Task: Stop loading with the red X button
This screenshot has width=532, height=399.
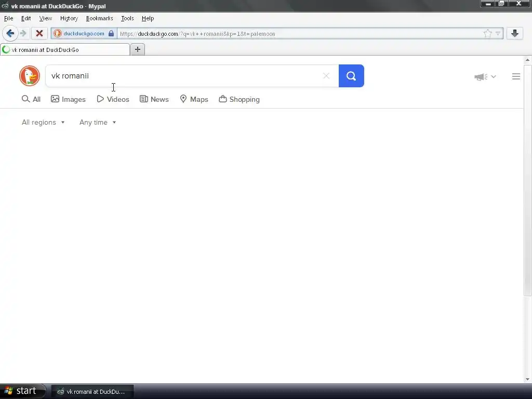Action: click(x=39, y=33)
